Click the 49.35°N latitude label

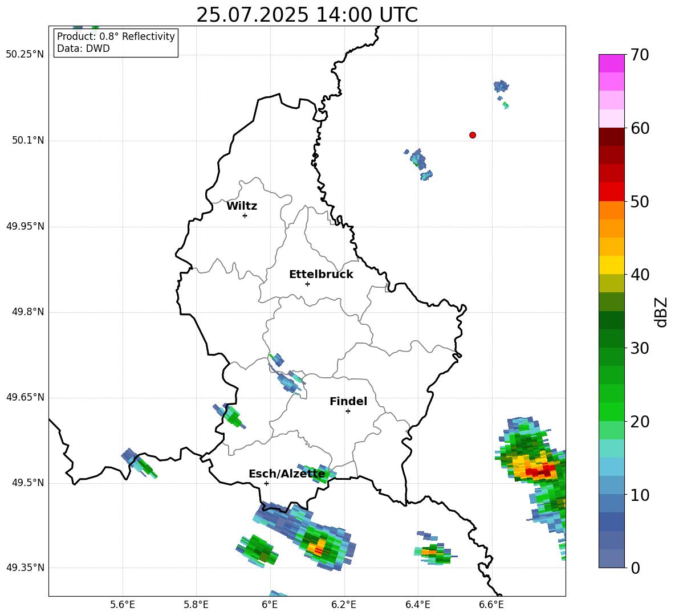pos(25,568)
